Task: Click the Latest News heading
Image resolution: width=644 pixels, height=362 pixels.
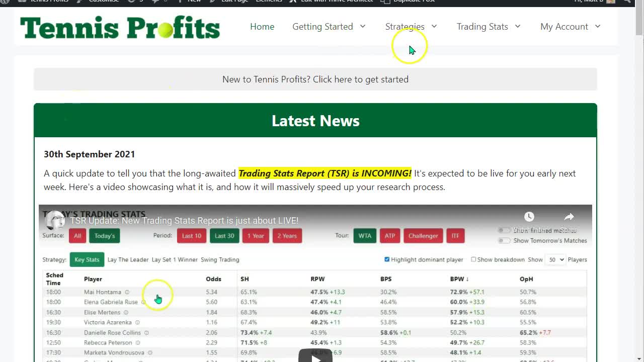Action: (315, 121)
